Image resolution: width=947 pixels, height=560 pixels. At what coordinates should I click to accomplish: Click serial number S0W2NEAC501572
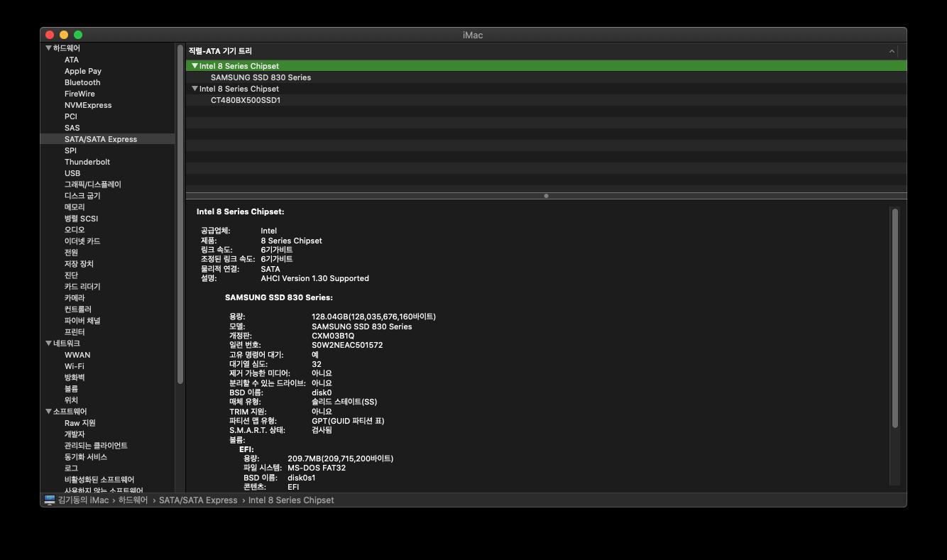coord(347,345)
